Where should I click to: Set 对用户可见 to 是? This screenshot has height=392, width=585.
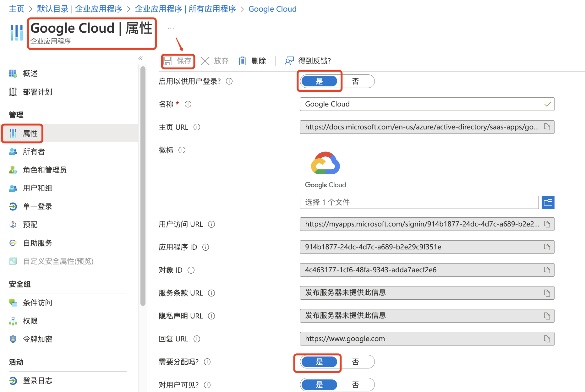tap(319, 385)
